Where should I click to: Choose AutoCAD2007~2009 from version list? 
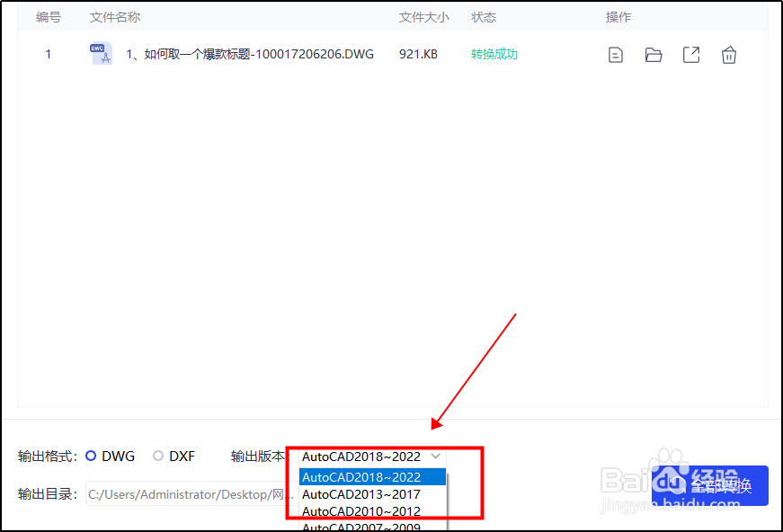tap(372, 526)
